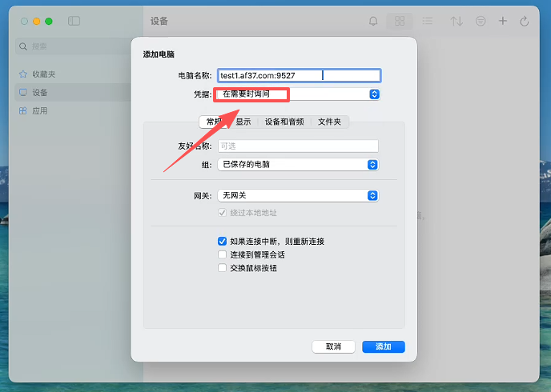Select 收藏夹 in the sidebar
Image resolution: width=551 pixels, height=392 pixels.
(44, 74)
